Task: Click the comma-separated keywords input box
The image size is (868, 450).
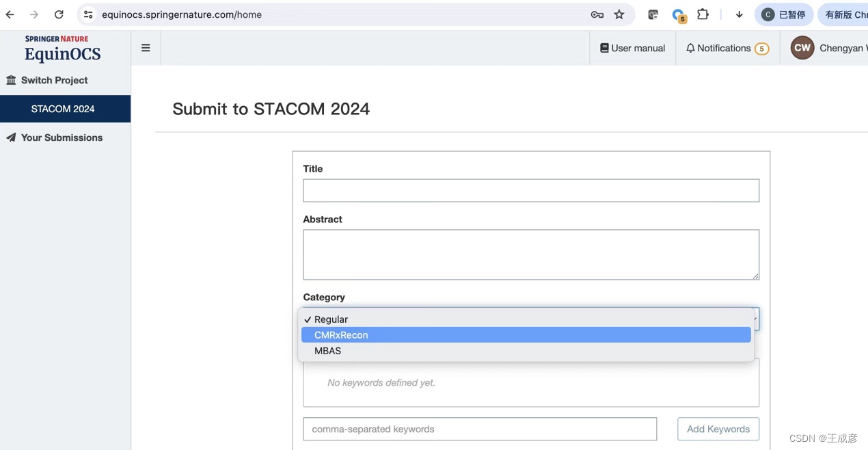Action: (x=480, y=429)
